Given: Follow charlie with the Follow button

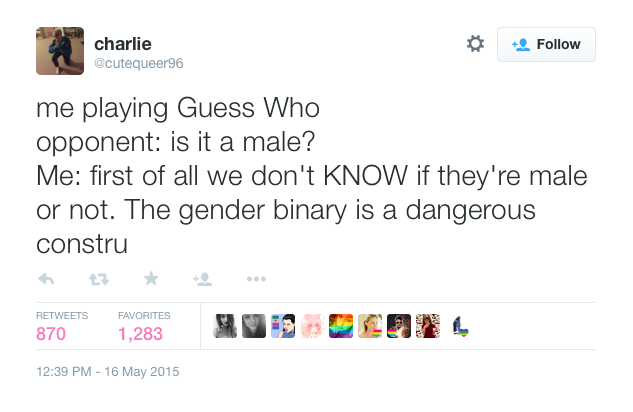Looking at the screenshot, I should (x=546, y=44).
